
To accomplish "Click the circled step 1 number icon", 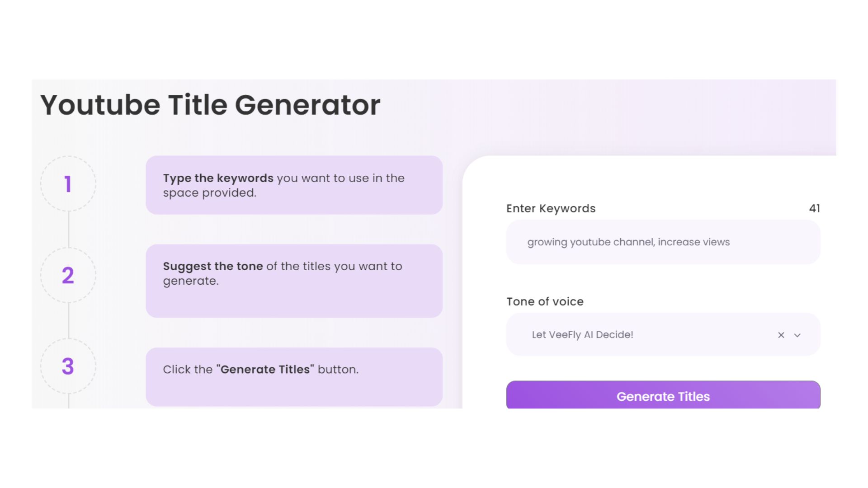I will point(68,184).
